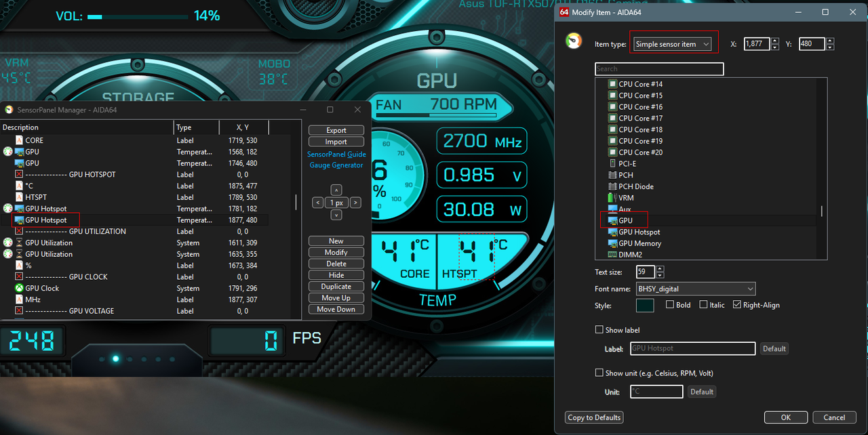This screenshot has width=868, height=435.
Task: Click the red X icon beside GPU HOTSPOT separator
Action: pyautogui.click(x=19, y=175)
